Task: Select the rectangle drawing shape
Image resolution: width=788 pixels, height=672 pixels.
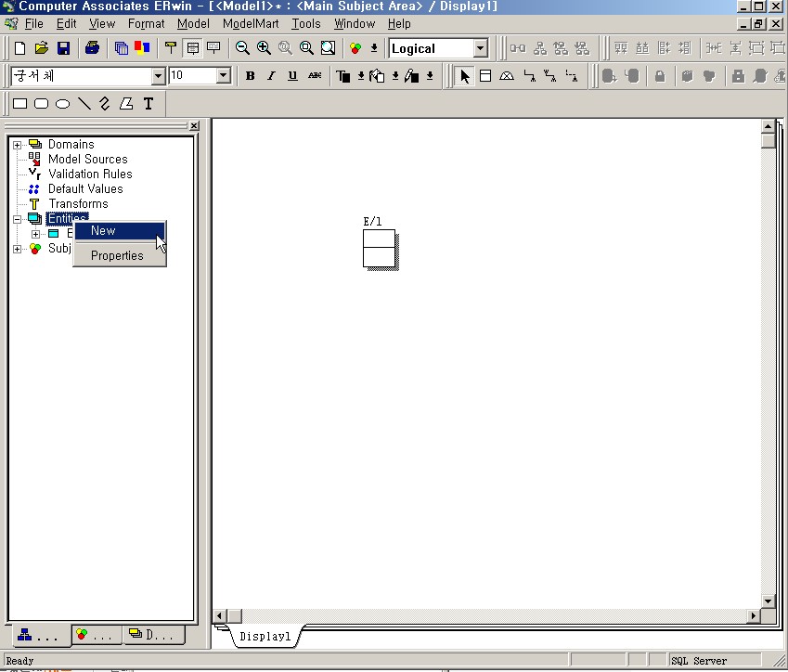Action: [20, 104]
